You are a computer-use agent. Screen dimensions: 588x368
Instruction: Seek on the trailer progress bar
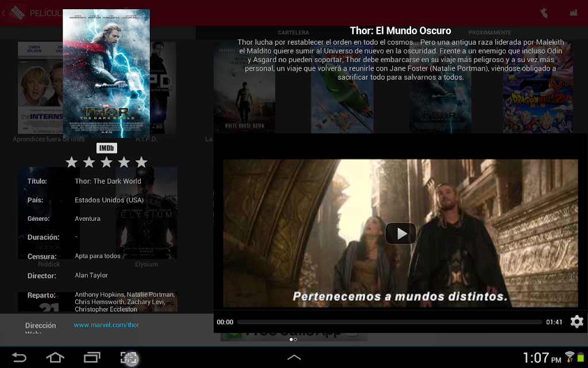click(390, 322)
